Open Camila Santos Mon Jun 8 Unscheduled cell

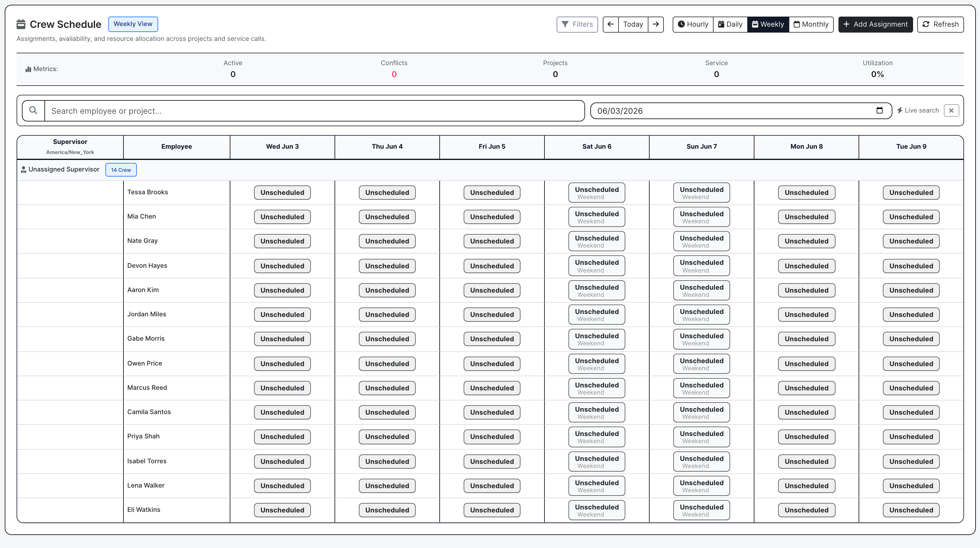[807, 413]
